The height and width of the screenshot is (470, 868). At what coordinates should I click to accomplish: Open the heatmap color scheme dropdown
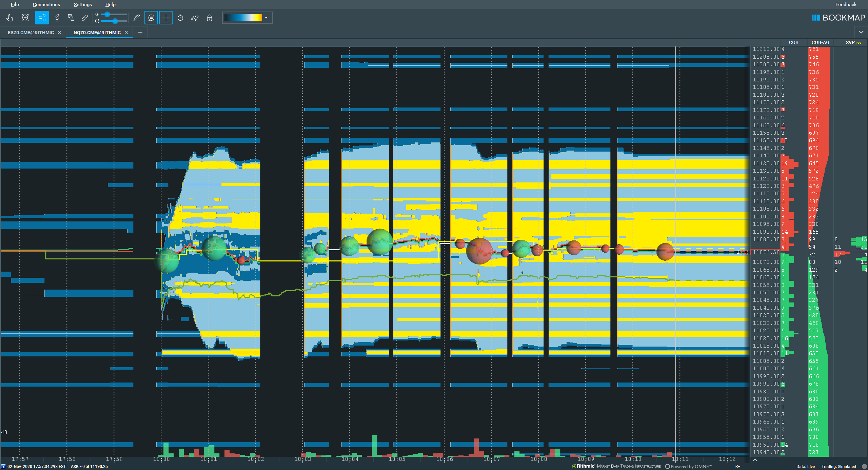266,18
